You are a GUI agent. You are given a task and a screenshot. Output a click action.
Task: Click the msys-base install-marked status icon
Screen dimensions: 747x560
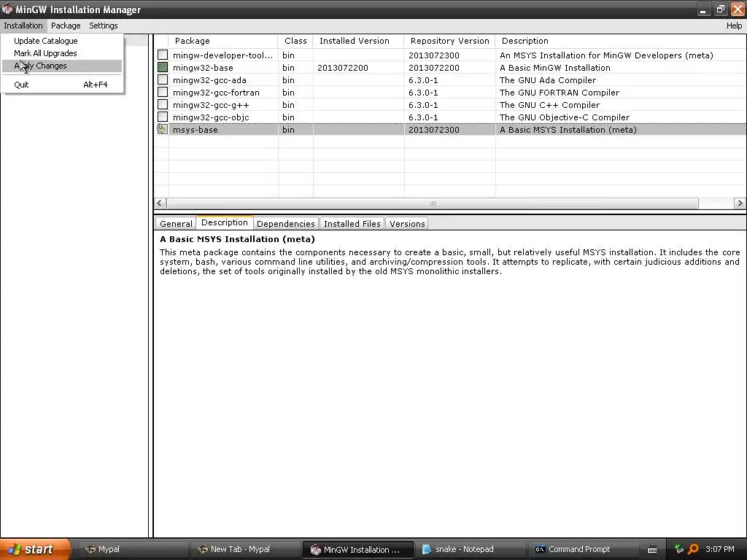(163, 129)
